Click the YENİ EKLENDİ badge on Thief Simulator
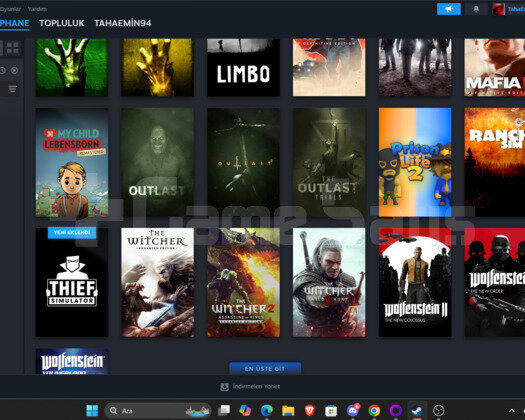525x420 pixels. (72, 233)
